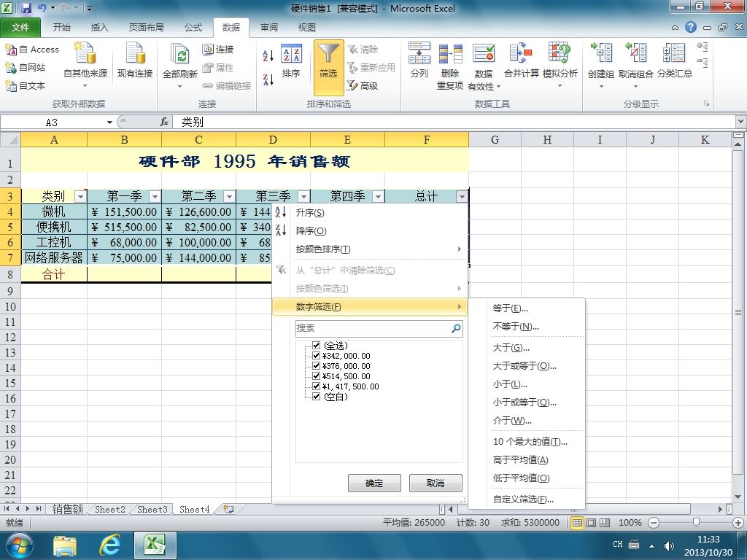Screen dimensions: 747x560
Task: Click the insert new worksheet tab icon
Action: point(228,509)
